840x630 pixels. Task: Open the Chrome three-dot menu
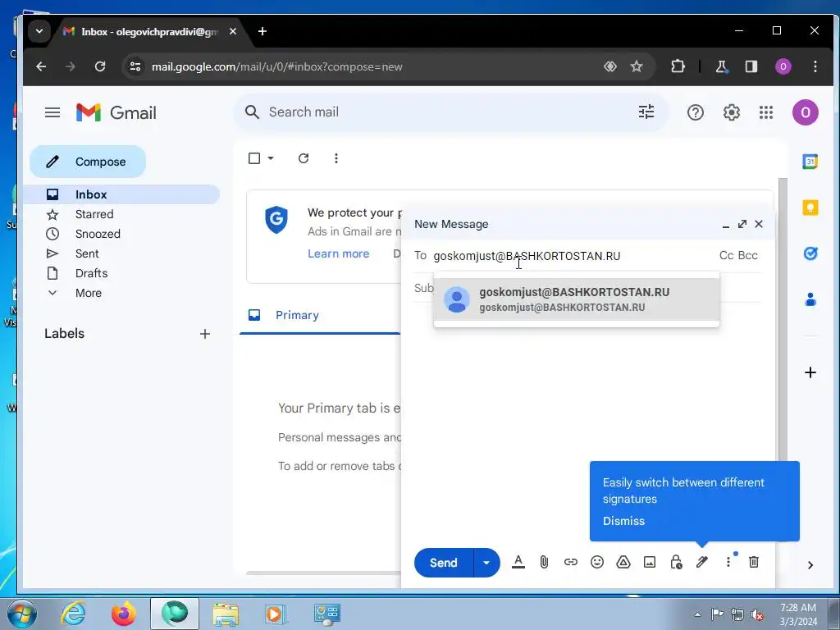pyautogui.click(x=815, y=66)
